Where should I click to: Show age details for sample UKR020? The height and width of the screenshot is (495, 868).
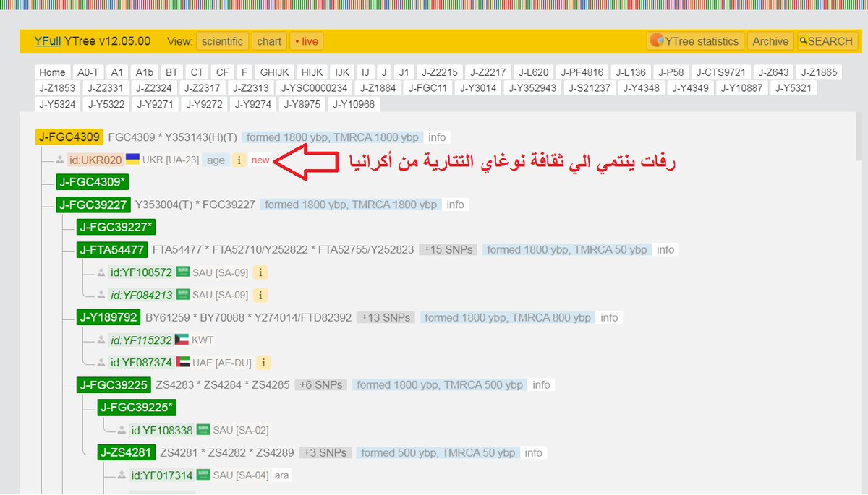(215, 160)
